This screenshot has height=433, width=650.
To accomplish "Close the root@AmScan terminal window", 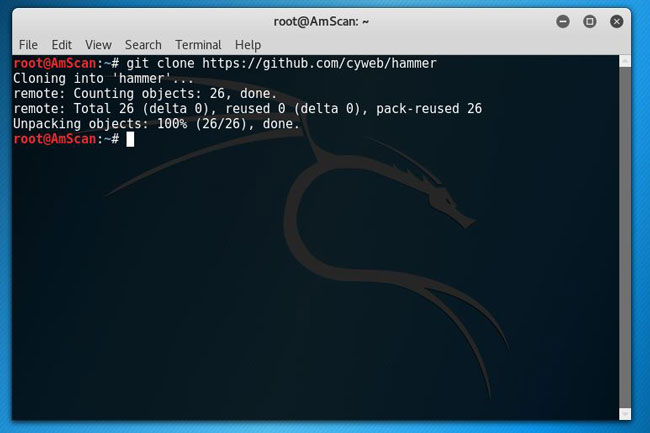I will [616, 21].
